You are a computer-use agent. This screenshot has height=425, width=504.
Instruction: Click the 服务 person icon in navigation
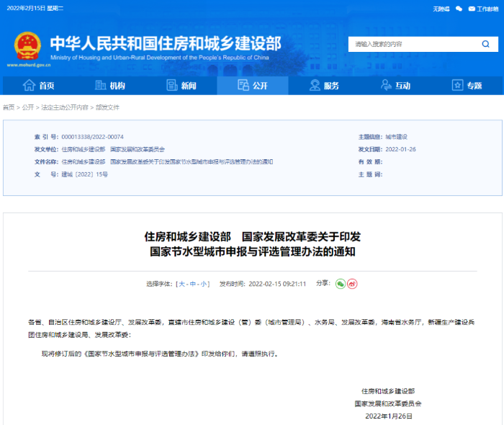[x=315, y=86]
